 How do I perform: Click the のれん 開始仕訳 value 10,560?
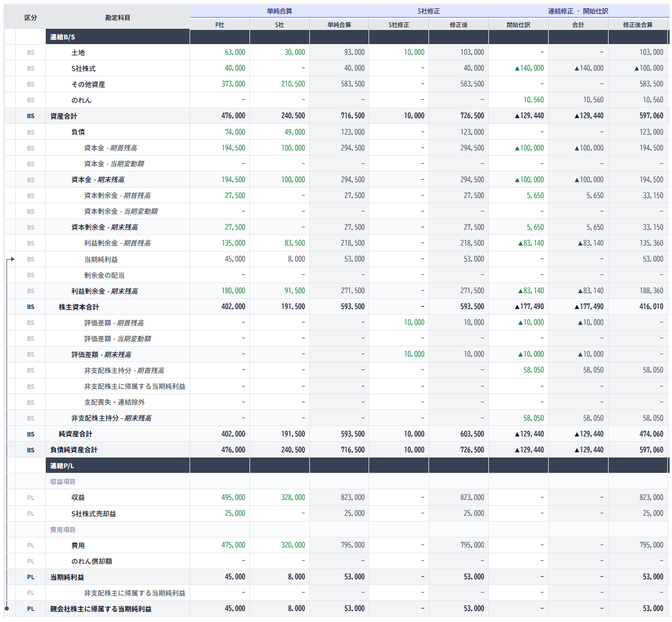click(x=532, y=100)
